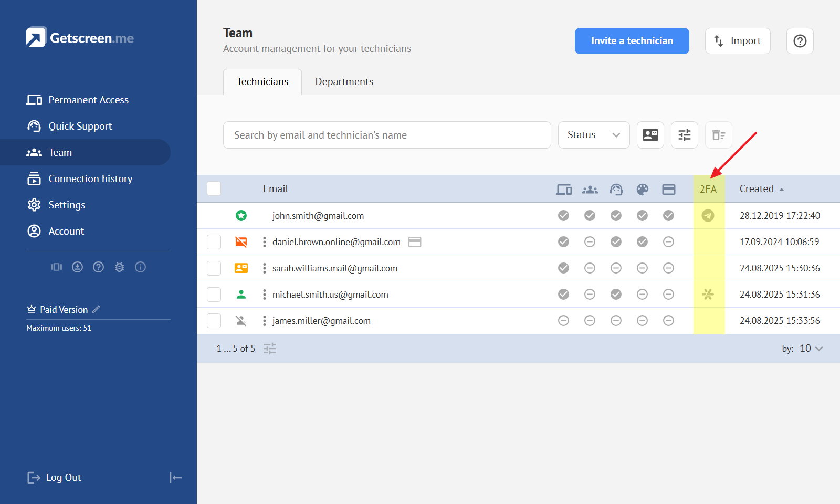Open the rows per page dropdown
This screenshot has height=504, width=840.
click(x=811, y=349)
